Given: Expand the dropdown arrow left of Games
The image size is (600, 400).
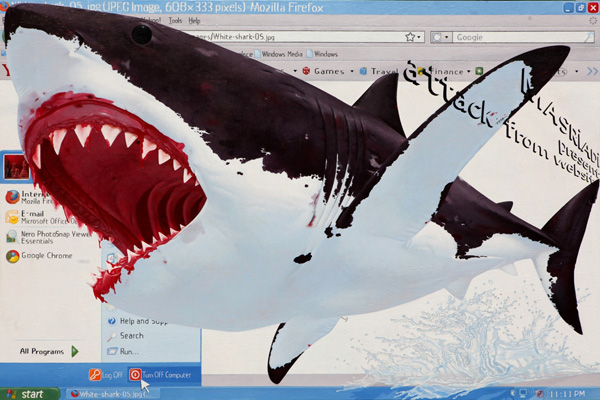Looking at the screenshot, I should 295,71.
